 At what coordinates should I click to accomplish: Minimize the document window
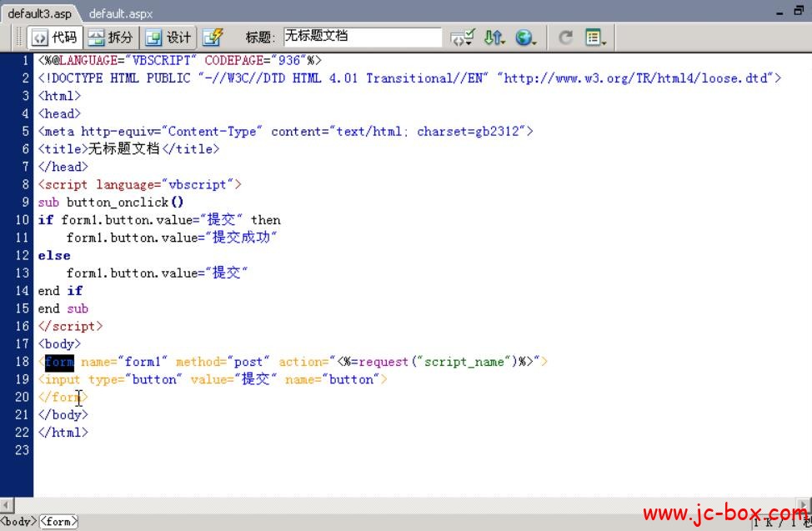tap(779, 11)
